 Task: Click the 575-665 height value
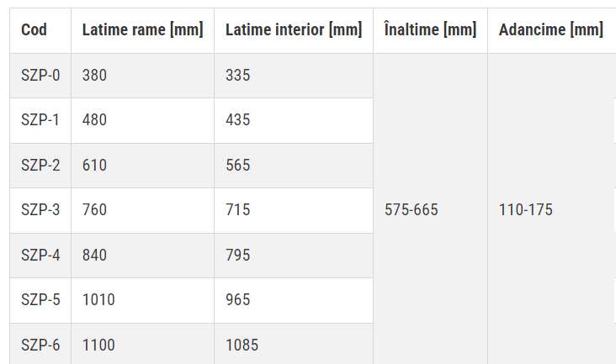[x=411, y=210]
